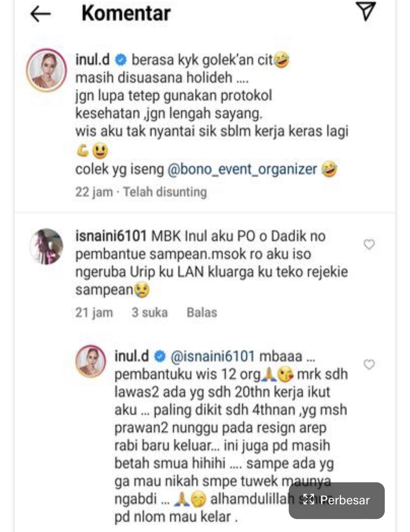Open isnaini6101's profile avatar

click(46, 246)
